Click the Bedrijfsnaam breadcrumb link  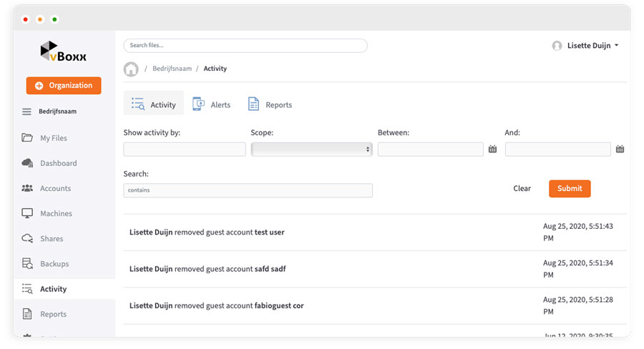click(172, 69)
